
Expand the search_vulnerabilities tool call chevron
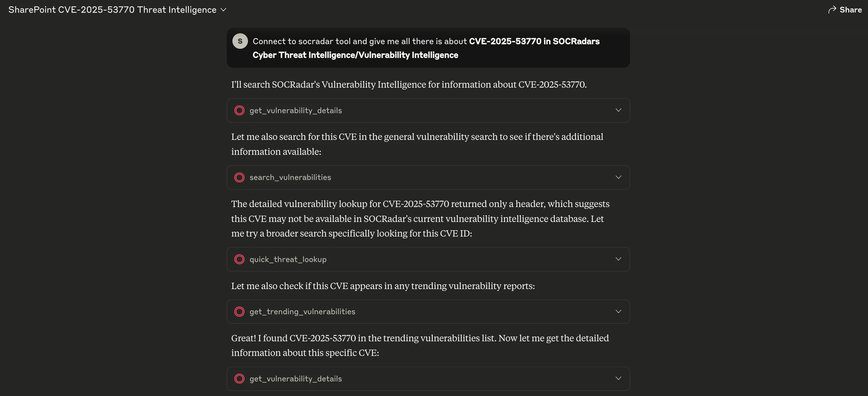(618, 177)
